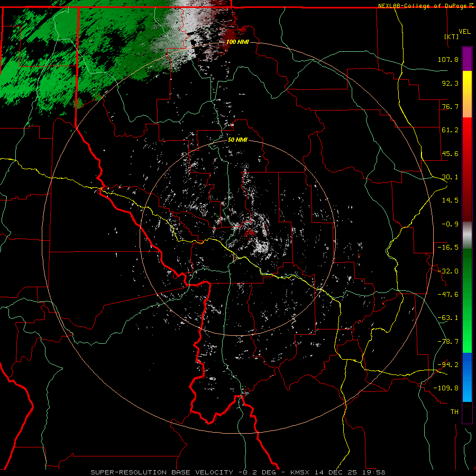This screenshot has height=476, width=476.
Task: Click the 14 DEC 25 date in footer
Action: 335,472
